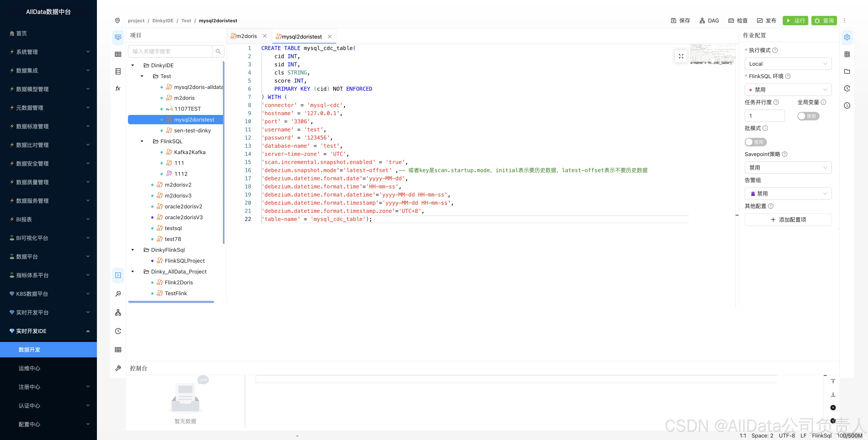Click the scroll-to-top console icon
The width and height of the screenshot is (868, 440).
pos(833,381)
